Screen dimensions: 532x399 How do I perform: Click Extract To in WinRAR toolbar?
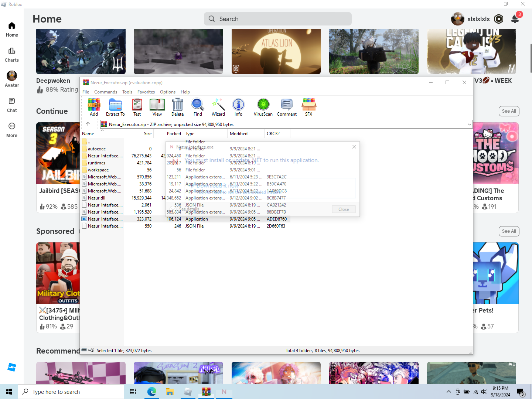coord(115,107)
